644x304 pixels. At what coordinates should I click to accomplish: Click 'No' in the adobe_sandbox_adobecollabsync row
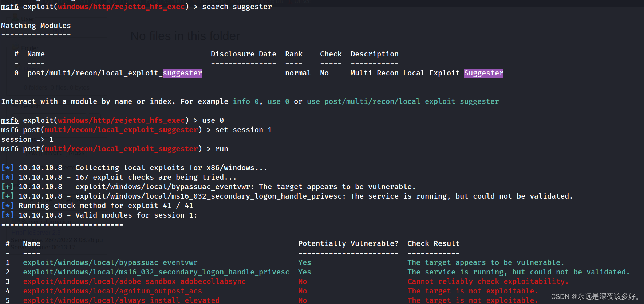click(x=303, y=281)
